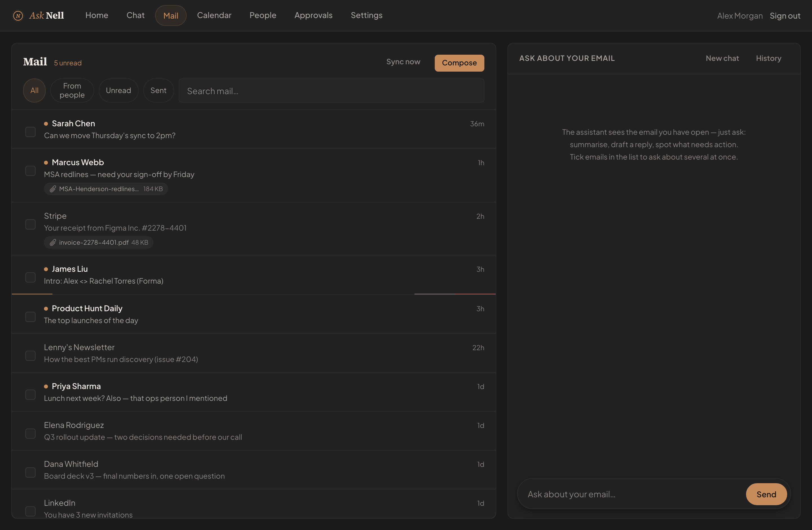Click the Compose button
The width and height of the screenshot is (812, 530).
pos(459,63)
